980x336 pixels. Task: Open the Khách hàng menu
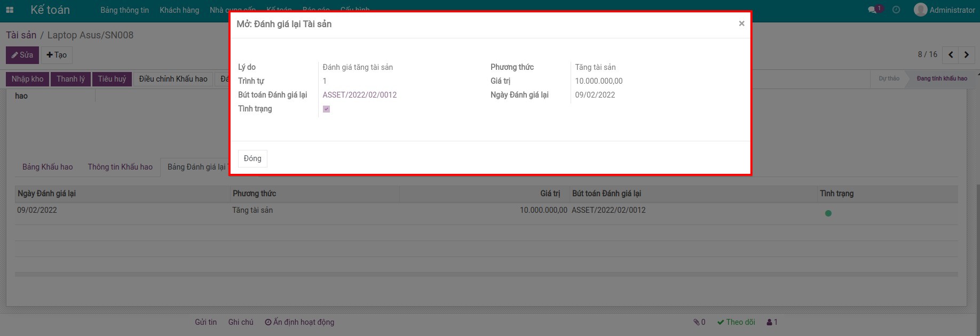pos(179,10)
